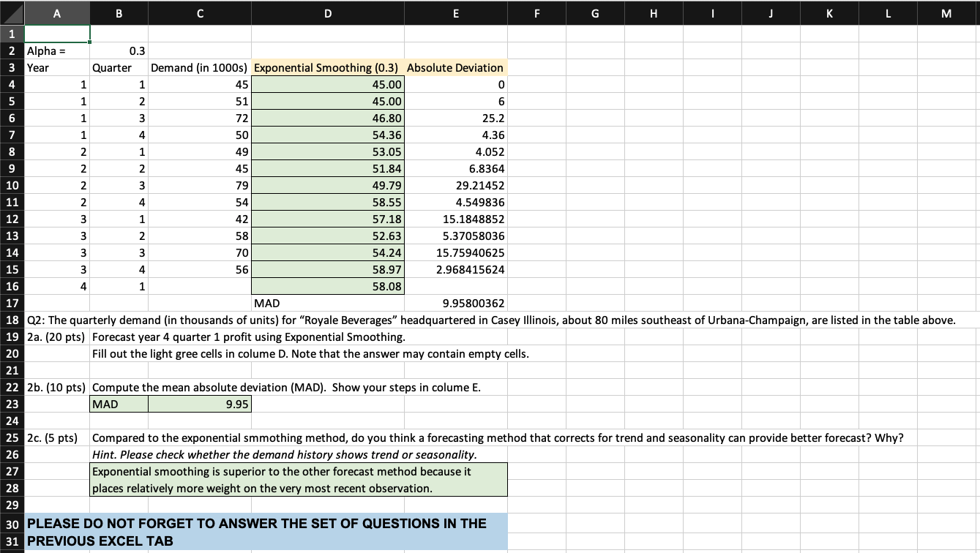
Task: Click the cell containing 'Alpha ='
Action: coord(56,50)
